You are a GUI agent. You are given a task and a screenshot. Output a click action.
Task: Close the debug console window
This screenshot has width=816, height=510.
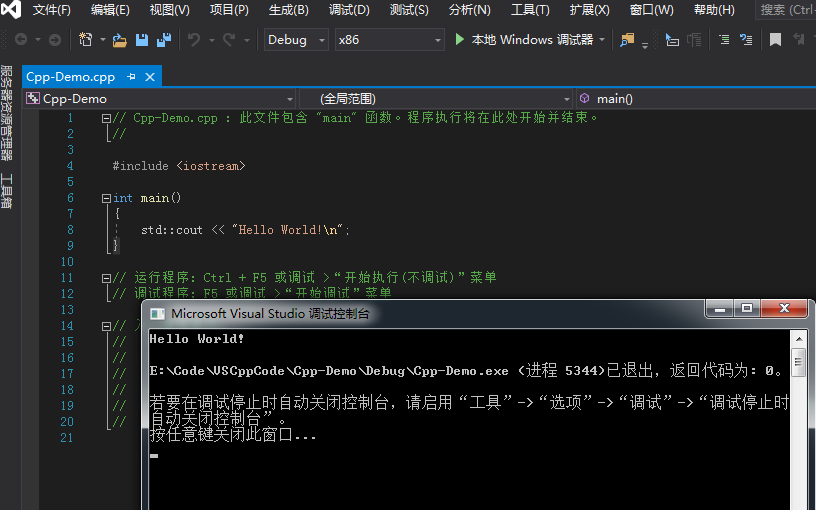click(785, 309)
